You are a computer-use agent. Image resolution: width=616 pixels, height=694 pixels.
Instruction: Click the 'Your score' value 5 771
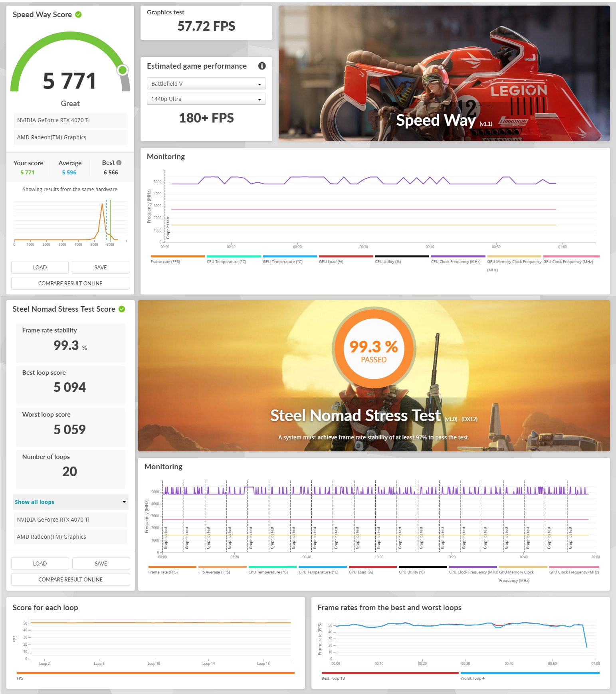(28, 172)
